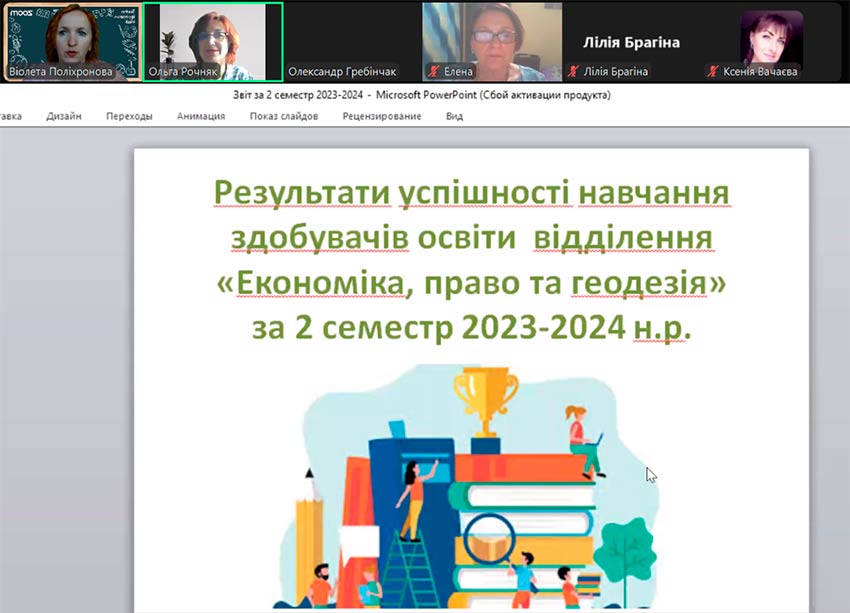Go to the Показ слайдов tab
850x613 pixels.
284,116
